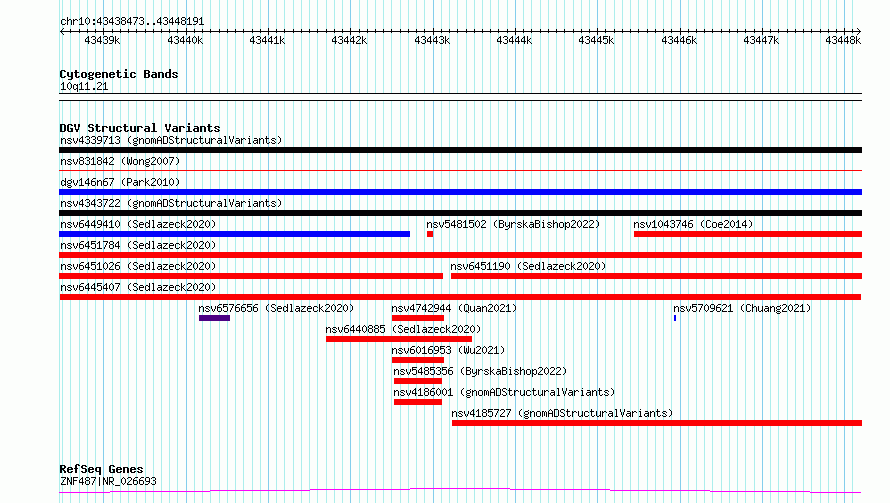Click the dgv146n67 (Park2010) label

120,182
